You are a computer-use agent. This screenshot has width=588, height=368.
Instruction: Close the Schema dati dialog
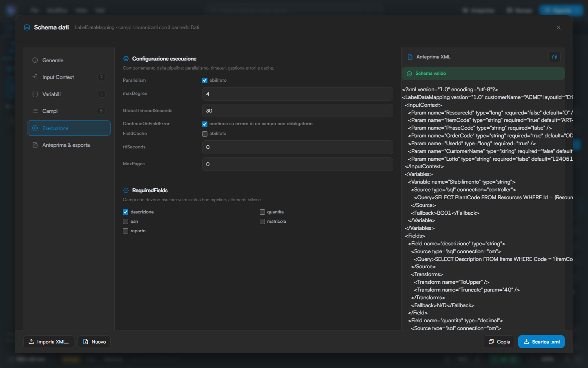point(559,27)
